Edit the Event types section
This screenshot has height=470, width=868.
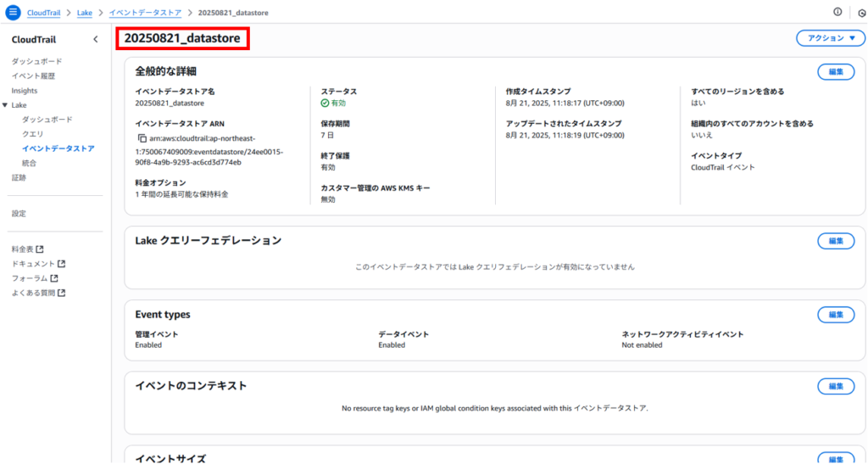point(836,315)
